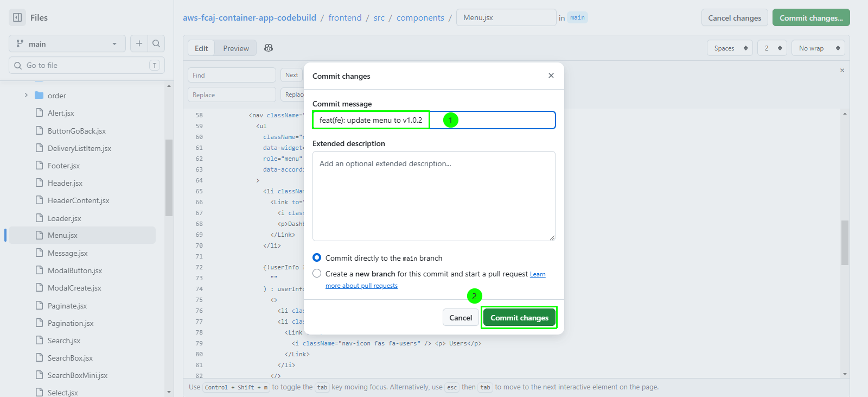The height and width of the screenshot is (397, 868).
Task: Click the green Commit changes dialog button
Action: [x=519, y=318]
